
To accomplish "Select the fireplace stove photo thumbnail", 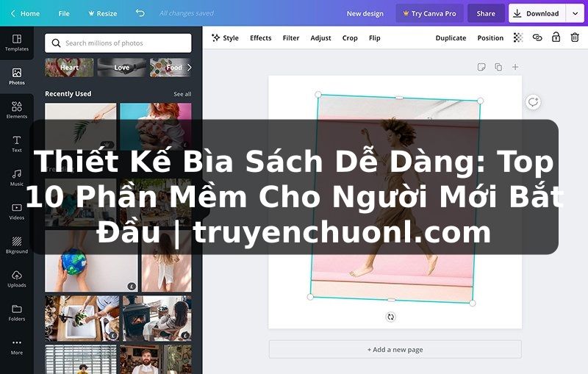I will pyautogui.click(x=157, y=318).
